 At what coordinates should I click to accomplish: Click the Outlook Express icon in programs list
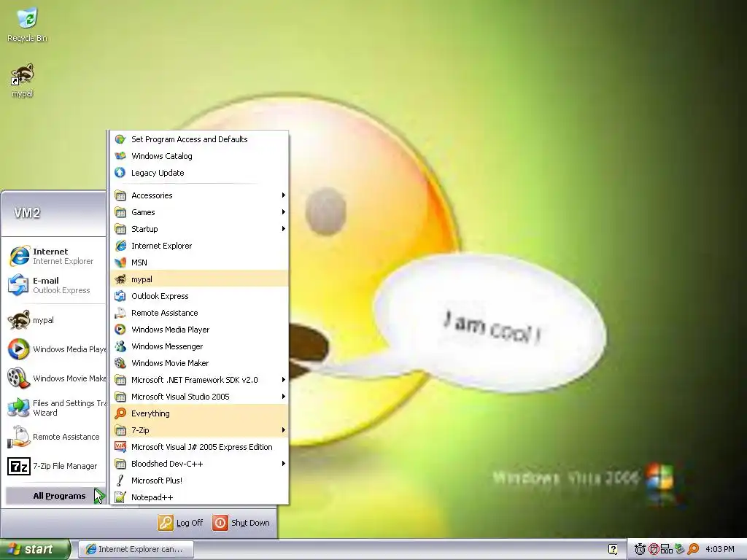coord(120,296)
